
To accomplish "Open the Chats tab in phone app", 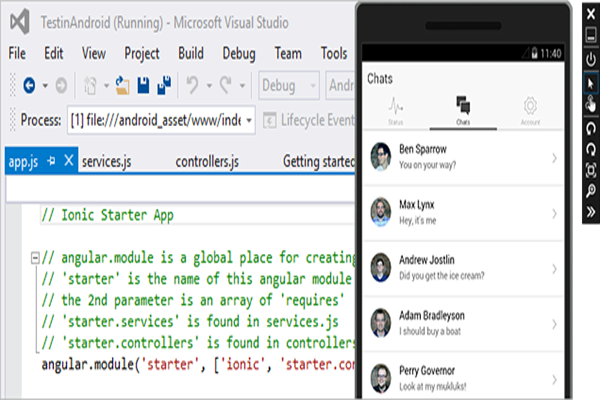I will coord(463,111).
